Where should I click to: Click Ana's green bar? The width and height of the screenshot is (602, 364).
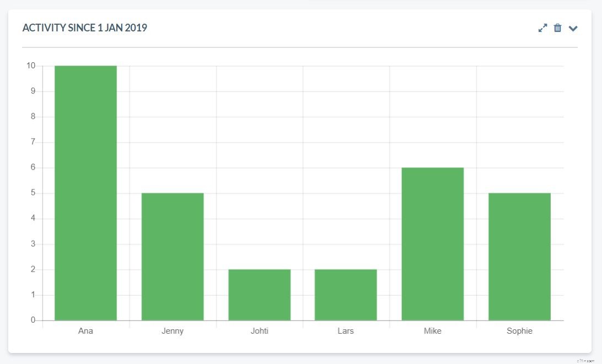(x=85, y=193)
